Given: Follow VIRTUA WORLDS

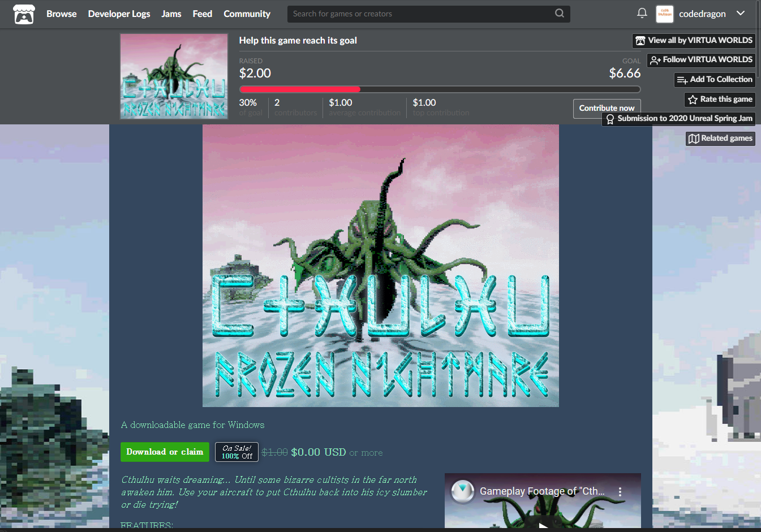Looking at the screenshot, I should pyautogui.click(x=701, y=60).
